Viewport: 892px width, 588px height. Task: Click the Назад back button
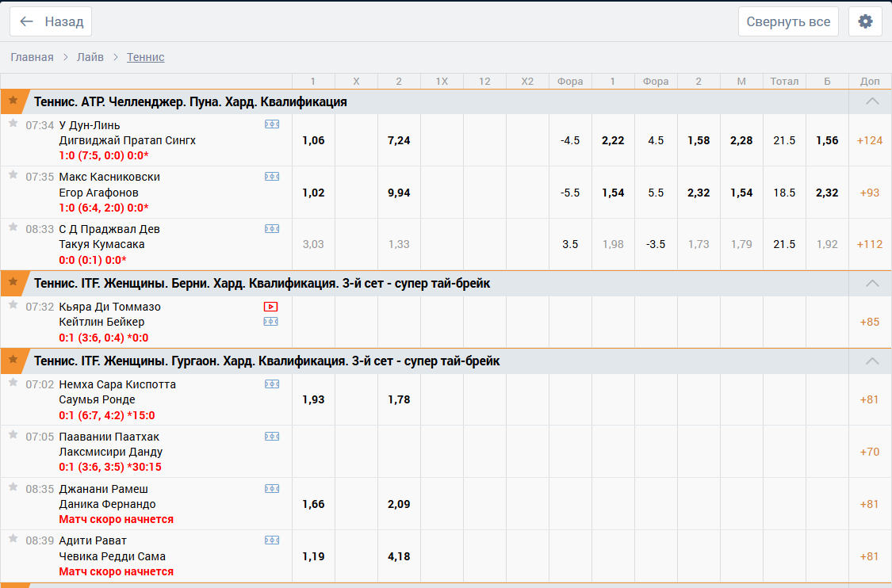(x=51, y=21)
